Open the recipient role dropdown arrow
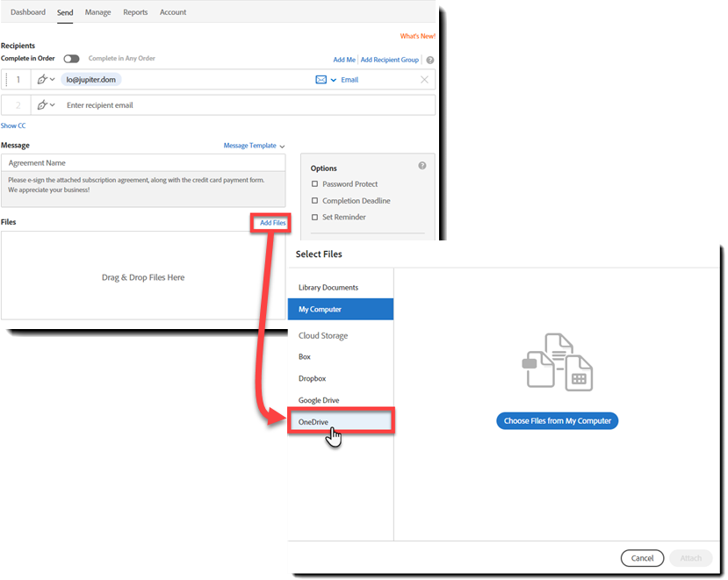728x580 pixels. click(54, 80)
